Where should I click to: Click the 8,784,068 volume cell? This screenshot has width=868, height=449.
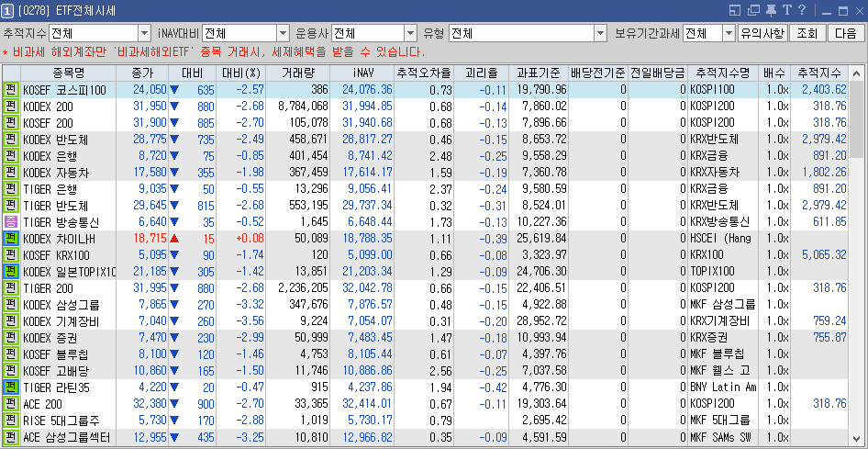[298, 107]
